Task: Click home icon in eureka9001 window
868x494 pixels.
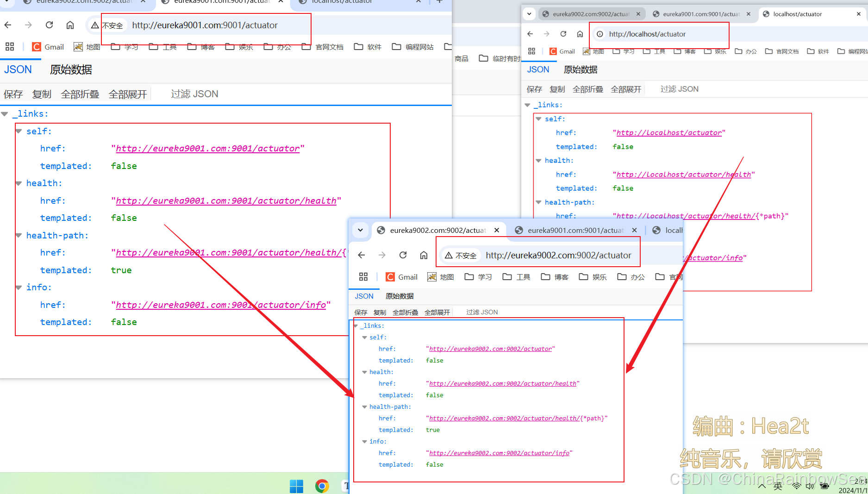Action: click(70, 25)
